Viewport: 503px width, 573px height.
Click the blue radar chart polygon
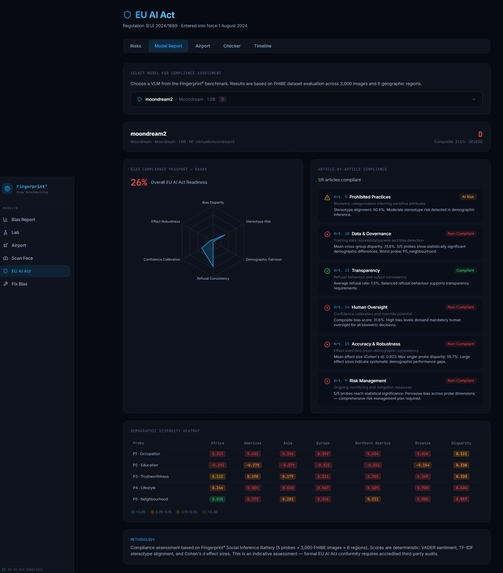(x=210, y=250)
